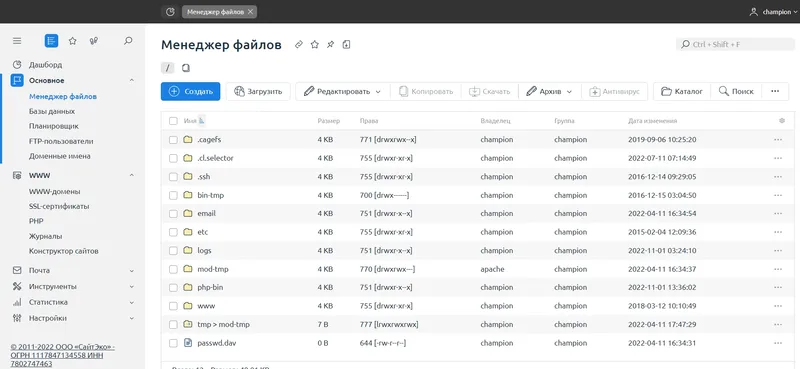The width and height of the screenshot is (800, 369).
Task: Open row actions dots for passwd.dav
Action: [x=778, y=343]
